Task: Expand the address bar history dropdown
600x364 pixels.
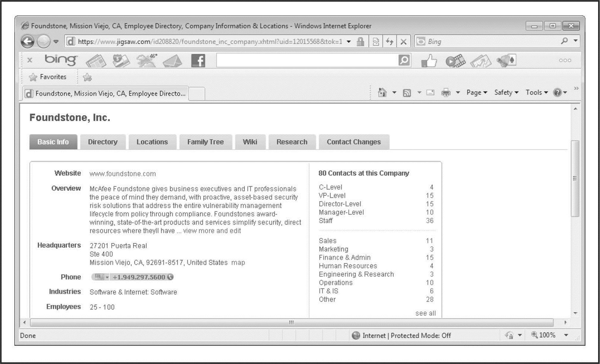Action: coord(349,42)
